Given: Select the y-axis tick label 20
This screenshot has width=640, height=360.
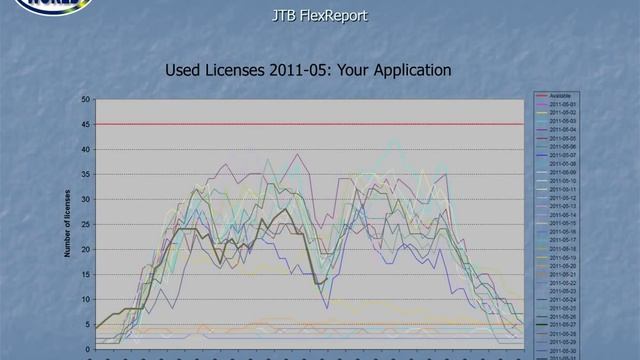Looking at the screenshot, I should pos(85,249).
